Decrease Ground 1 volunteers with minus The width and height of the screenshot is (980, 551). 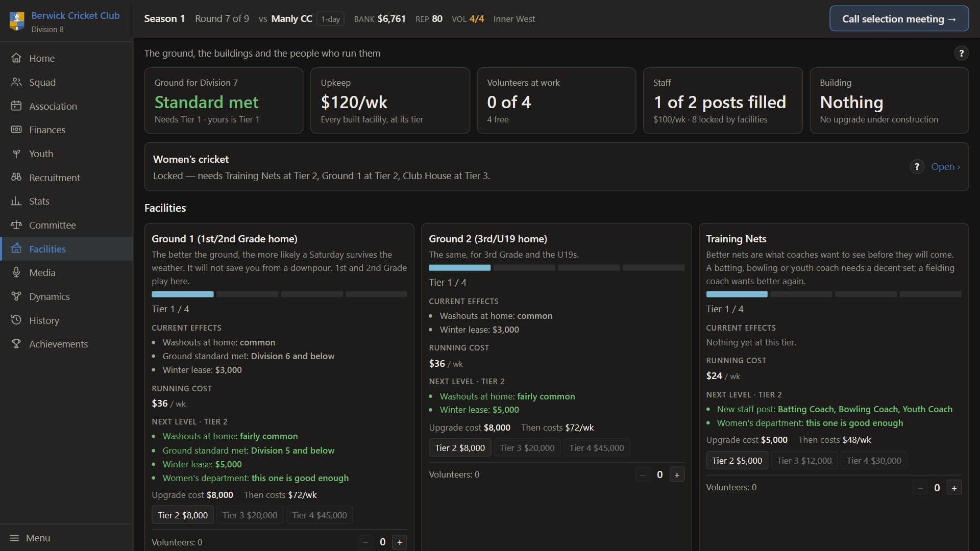point(365,542)
